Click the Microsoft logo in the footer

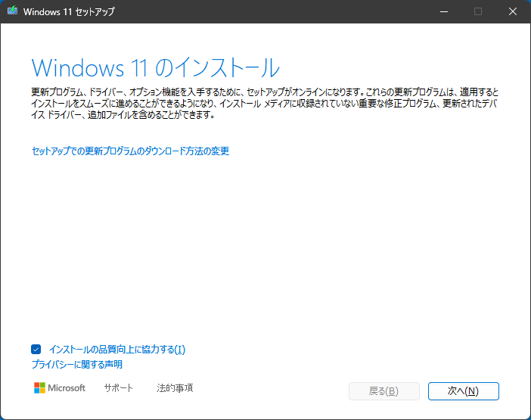tap(60, 387)
